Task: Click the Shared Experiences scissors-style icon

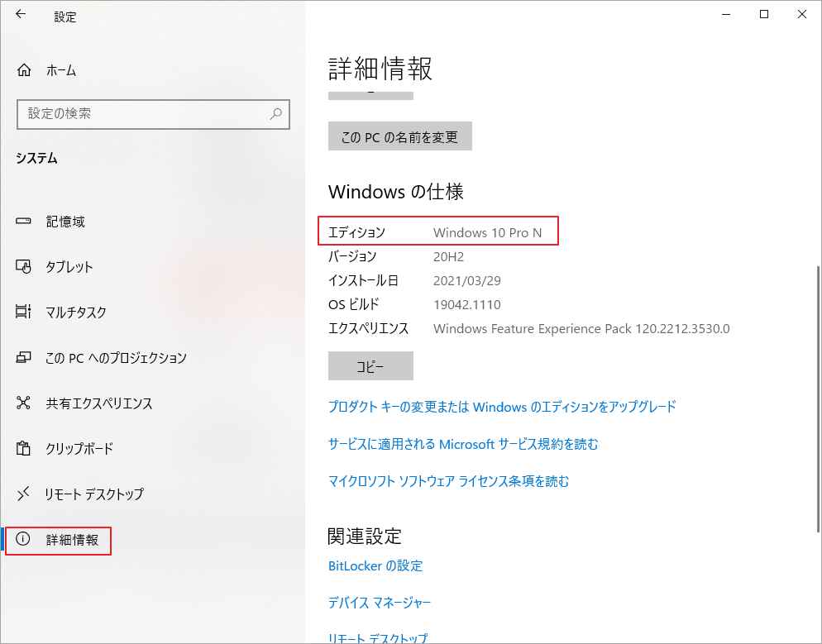Action: (26, 403)
